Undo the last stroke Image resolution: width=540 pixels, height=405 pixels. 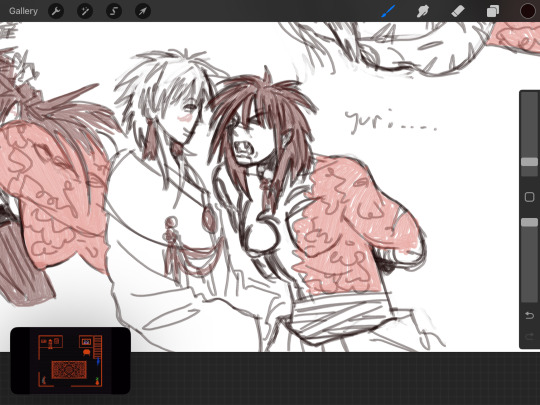point(529,315)
